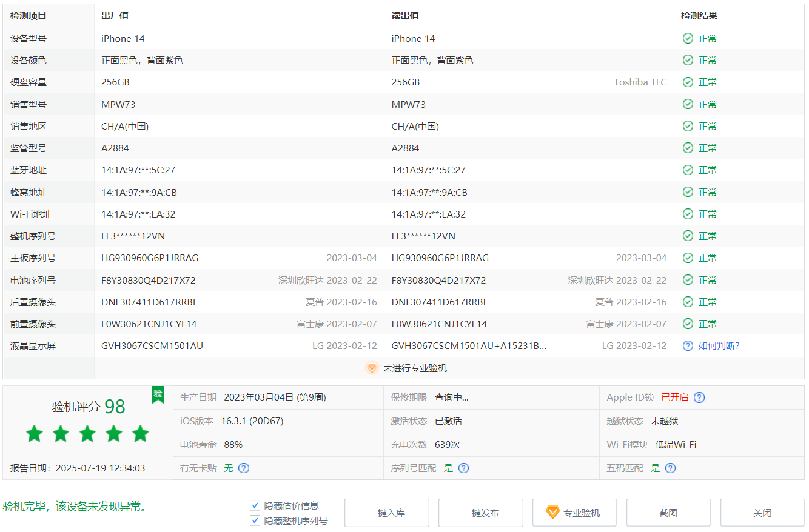Screen dimensions: 809x532
Task: Click the fifth green rating star
Action: 141,433
